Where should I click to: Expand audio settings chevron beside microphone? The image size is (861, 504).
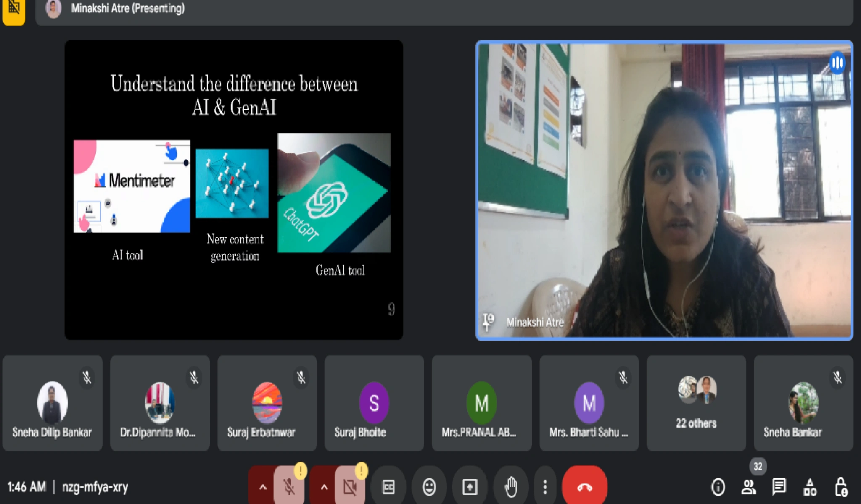tap(263, 487)
